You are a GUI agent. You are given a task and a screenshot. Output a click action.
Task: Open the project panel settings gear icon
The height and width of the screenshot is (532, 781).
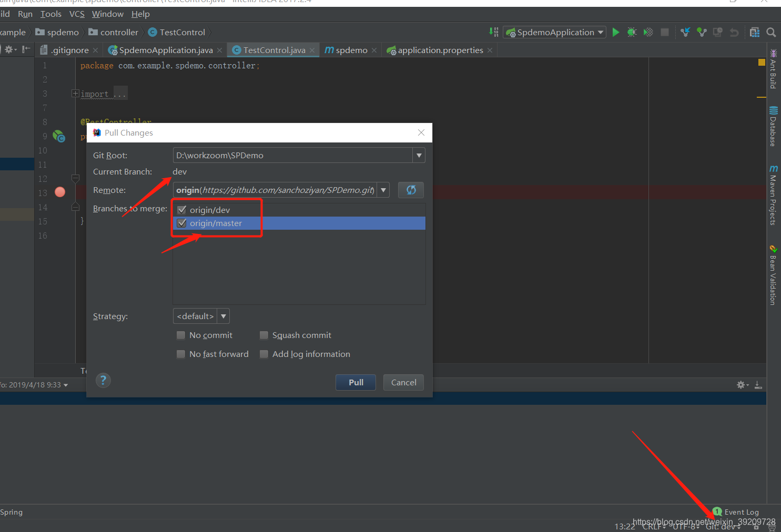coord(10,49)
